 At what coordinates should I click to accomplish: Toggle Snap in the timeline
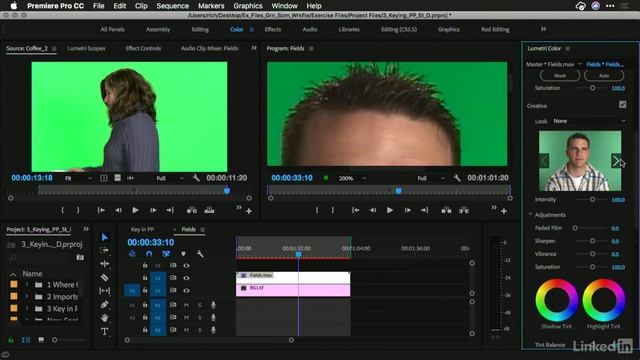pos(149,254)
